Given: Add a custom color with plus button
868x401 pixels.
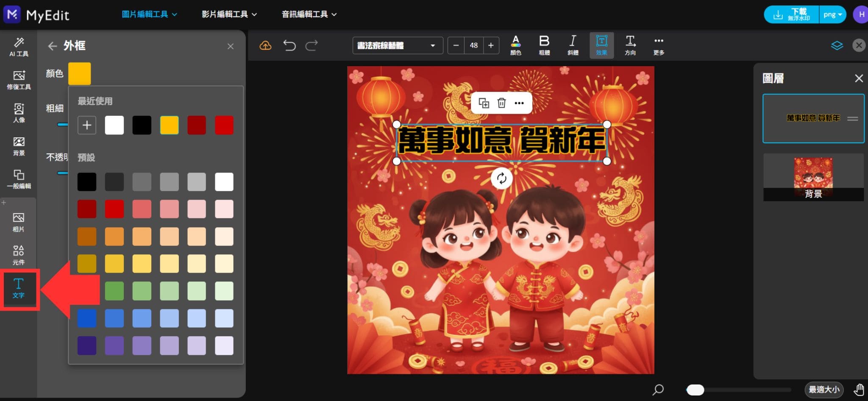Looking at the screenshot, I should pos(87,125).
